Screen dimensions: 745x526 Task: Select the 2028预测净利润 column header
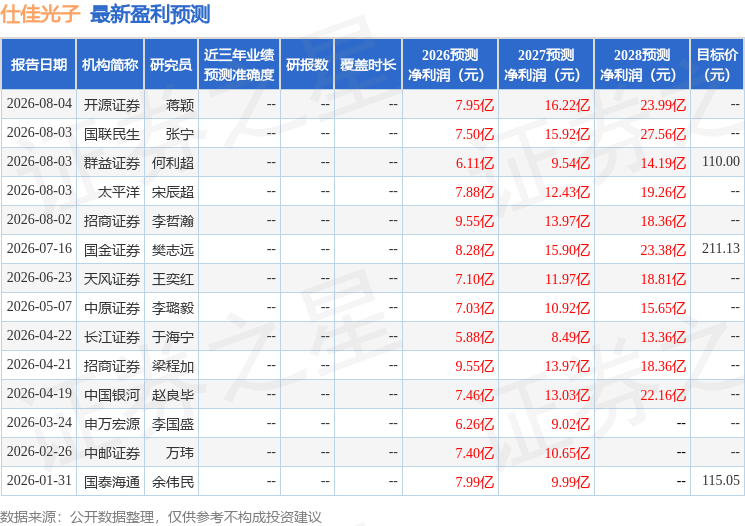(x=642, y=65)
